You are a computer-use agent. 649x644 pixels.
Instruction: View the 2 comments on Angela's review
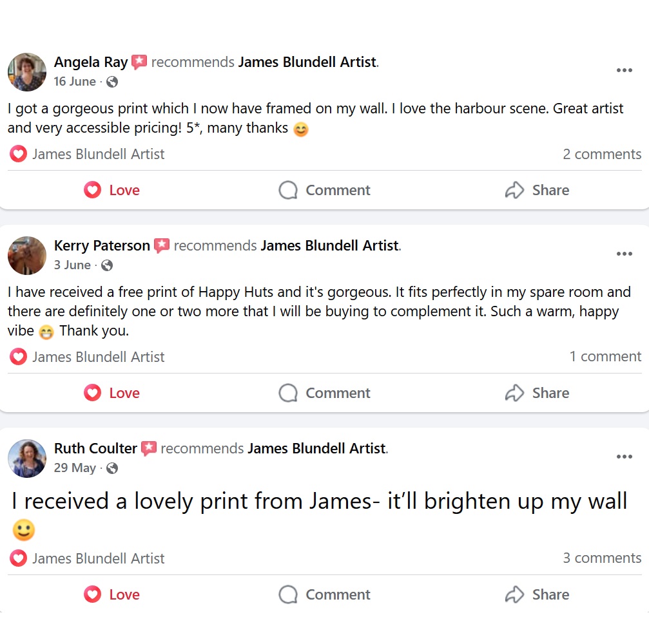pyautogui.click(x=602, y=154)
